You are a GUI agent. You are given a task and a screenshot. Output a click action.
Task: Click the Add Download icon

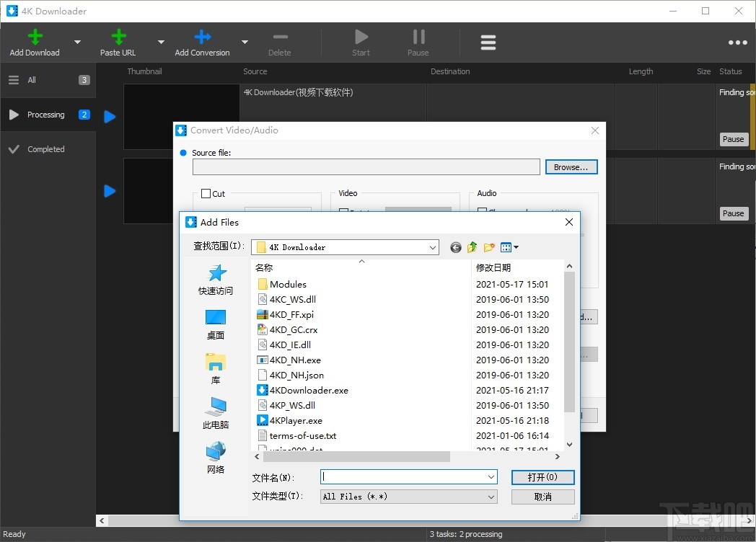coord(34,38)
